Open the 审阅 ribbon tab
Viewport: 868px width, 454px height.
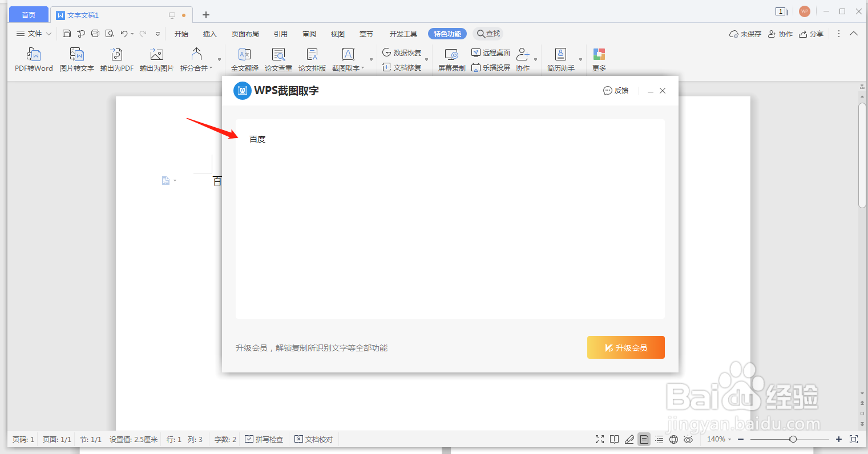[309, 34]
